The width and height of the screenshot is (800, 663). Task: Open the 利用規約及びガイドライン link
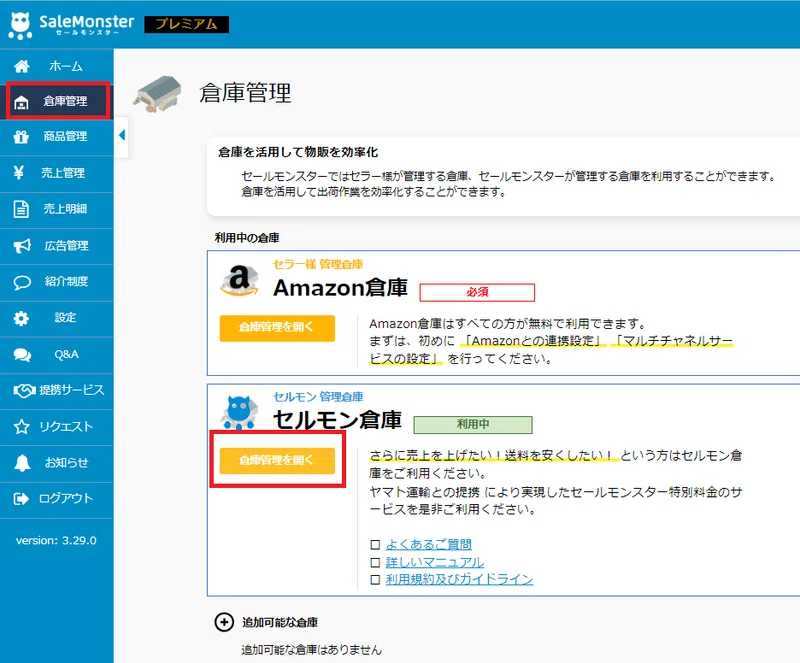[x=459, y=580]
